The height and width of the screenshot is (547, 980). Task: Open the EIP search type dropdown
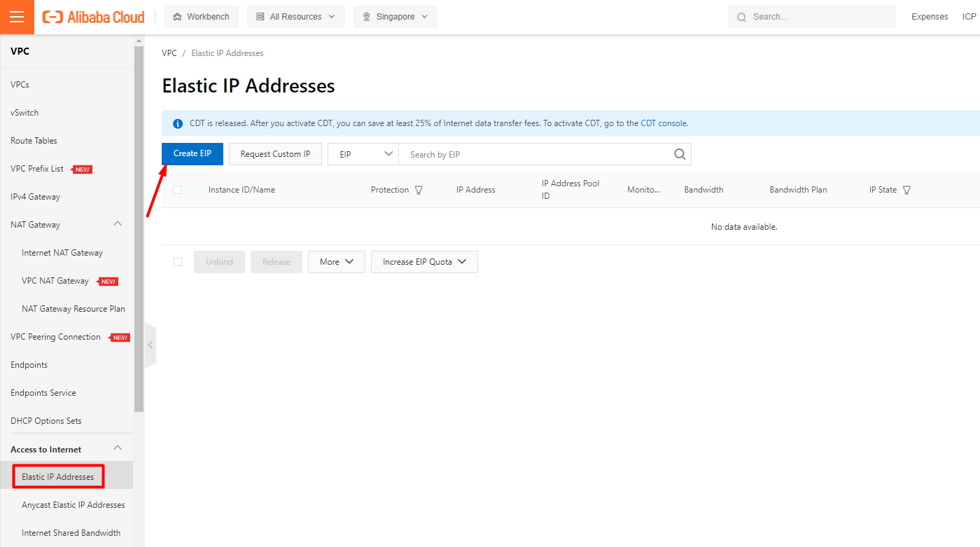(x=363, y=155)
